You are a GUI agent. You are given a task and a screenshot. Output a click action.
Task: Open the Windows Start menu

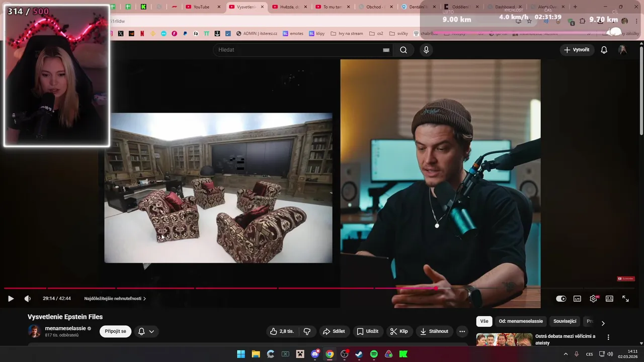click(241, 354)
